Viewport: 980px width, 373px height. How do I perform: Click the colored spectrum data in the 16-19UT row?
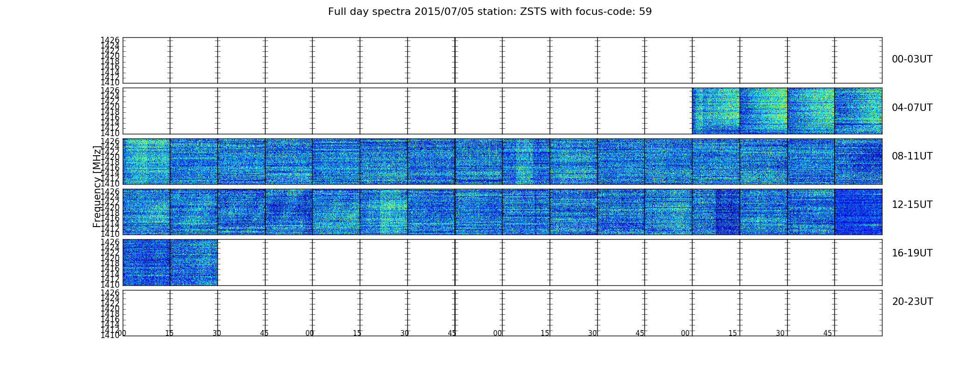click(170, 262)
